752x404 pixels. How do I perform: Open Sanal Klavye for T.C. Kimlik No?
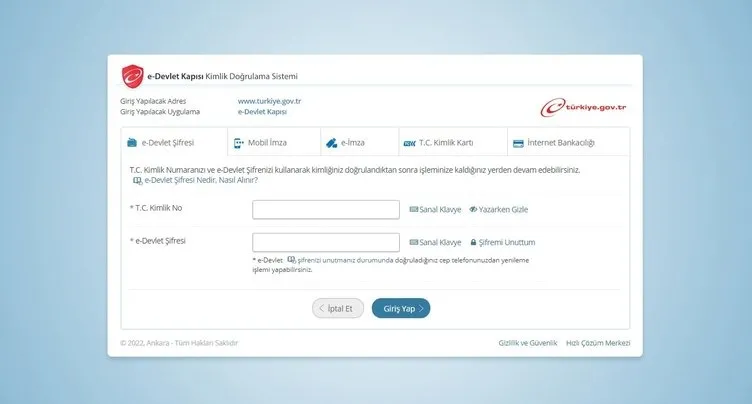[x=435, y=209]
